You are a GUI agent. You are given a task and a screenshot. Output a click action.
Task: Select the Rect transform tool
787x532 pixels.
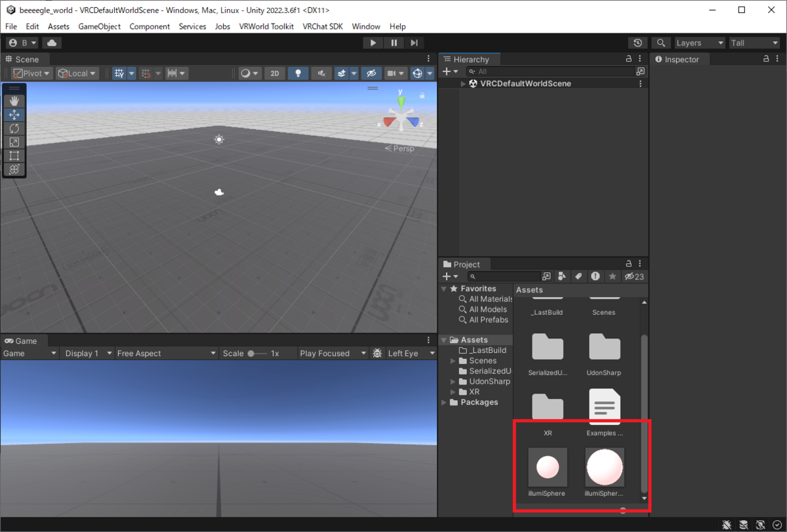[14, 156]
